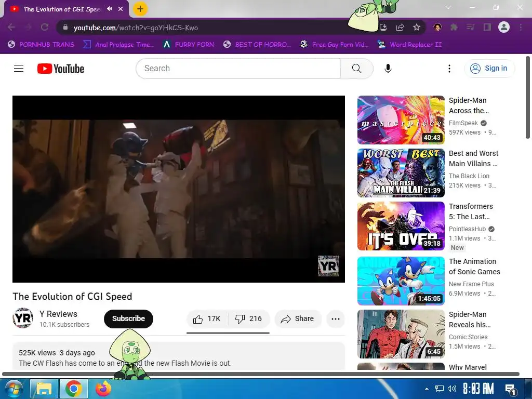Open New Frame Plus channel name
Viewport: 532px width, 399px height.
(471, 284)
